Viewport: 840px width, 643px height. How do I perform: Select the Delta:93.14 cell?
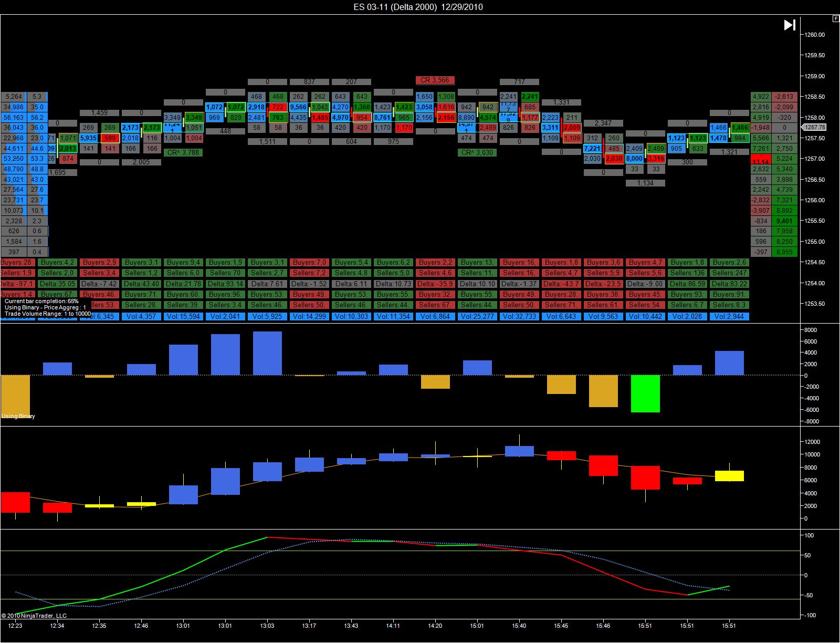click(x=225, y=284)
